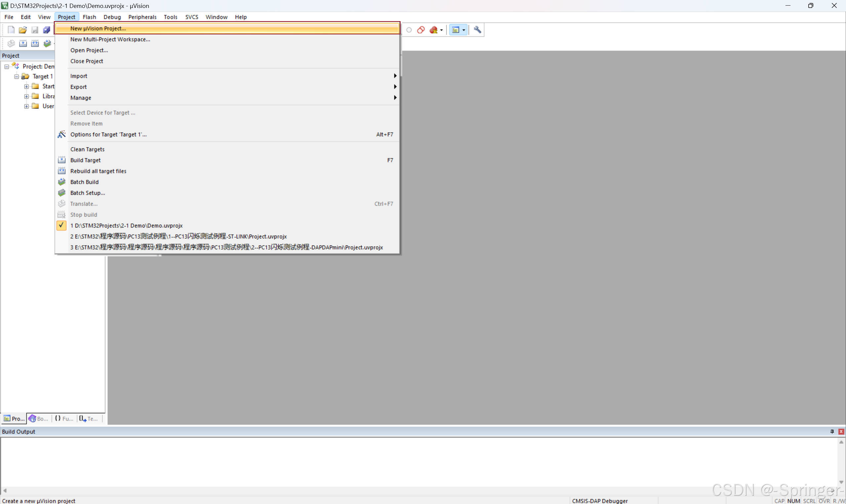Click the Open file folder toolbar icon

click(x=23, y=30)
